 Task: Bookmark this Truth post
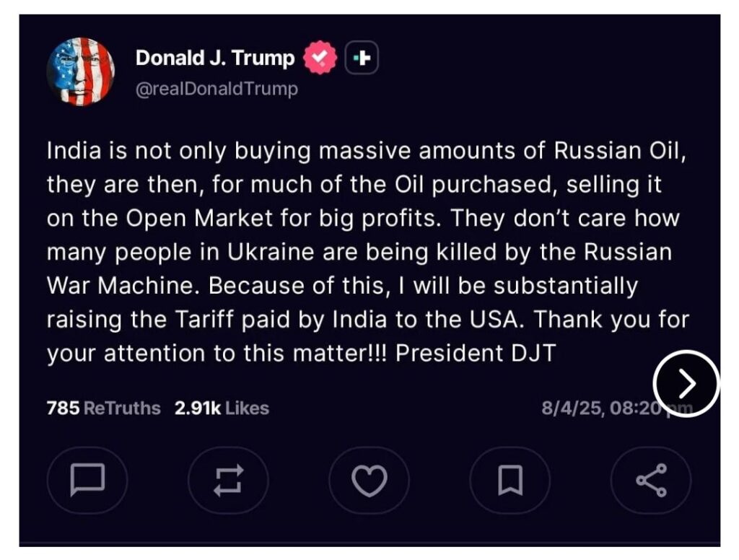click(510, 480)
